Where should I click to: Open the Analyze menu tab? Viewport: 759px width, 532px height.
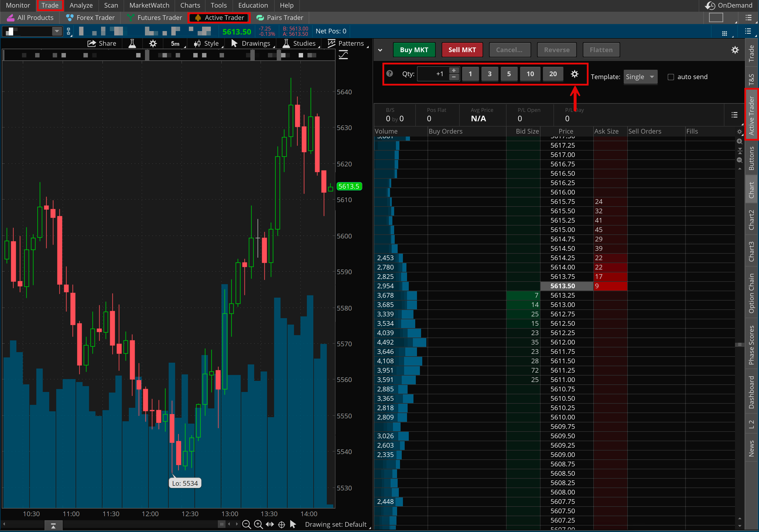tap(81, 5)
